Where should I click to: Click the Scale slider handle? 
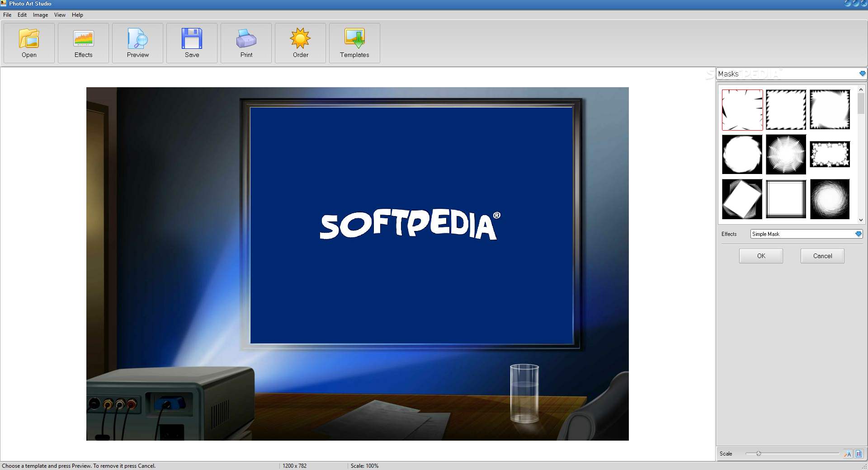[x=759, y=453]
